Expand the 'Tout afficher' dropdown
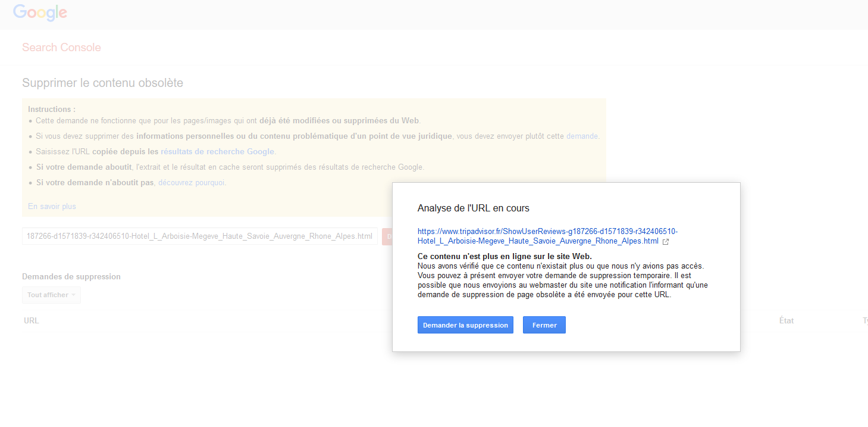868x427 pixels. pyautogui.click(x=52, y=295)
